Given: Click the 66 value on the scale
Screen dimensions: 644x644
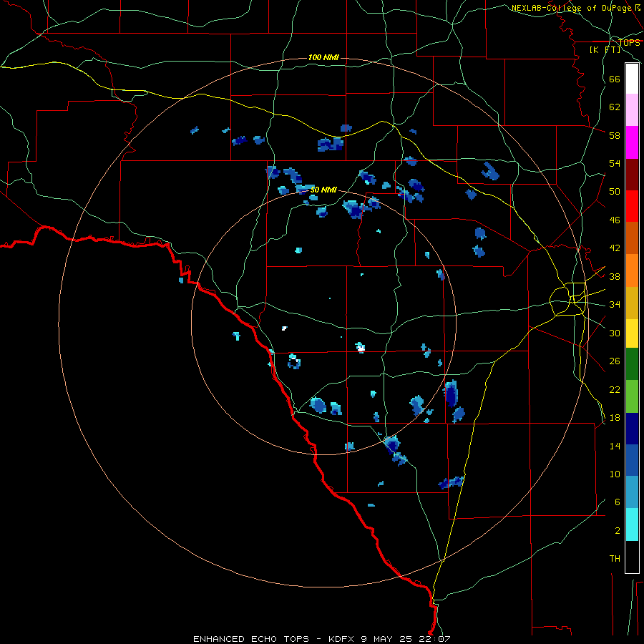Looking at the screenshot, I should [615, 79].
